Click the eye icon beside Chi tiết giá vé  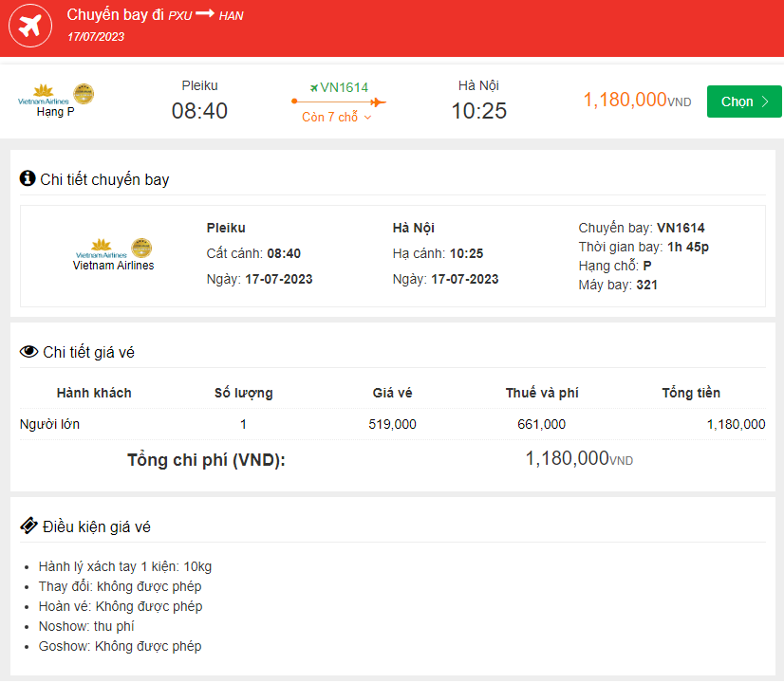27,351
